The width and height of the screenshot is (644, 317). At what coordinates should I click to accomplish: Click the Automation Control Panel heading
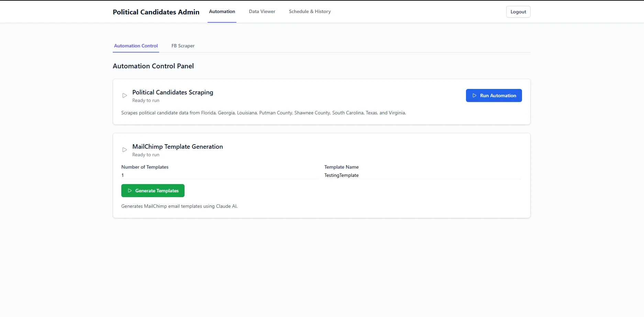tap(153, 66)
